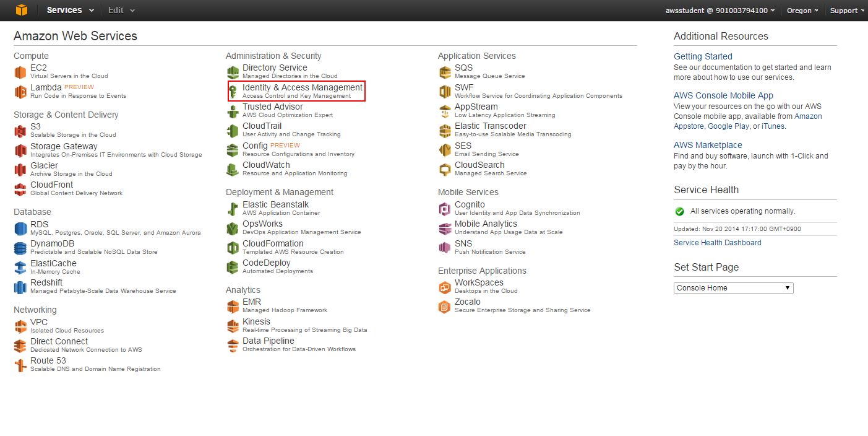Open the Cognito service icon

click(445, 209)
